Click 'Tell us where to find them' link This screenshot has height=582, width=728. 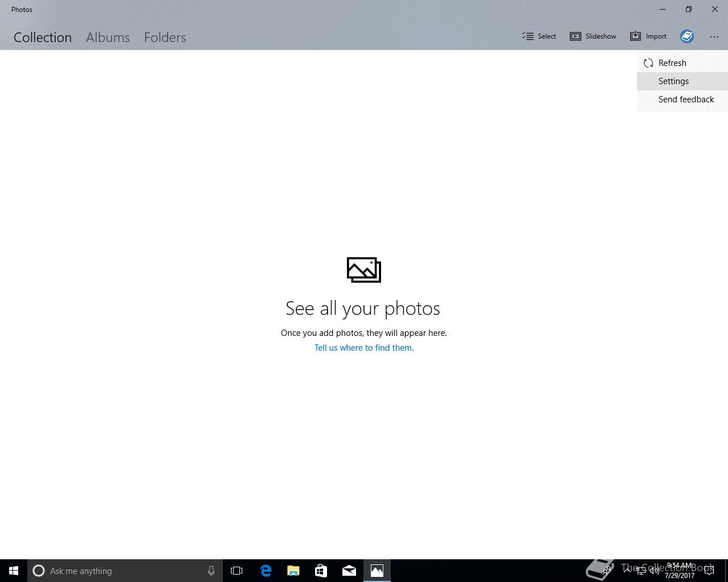(364, 348)
